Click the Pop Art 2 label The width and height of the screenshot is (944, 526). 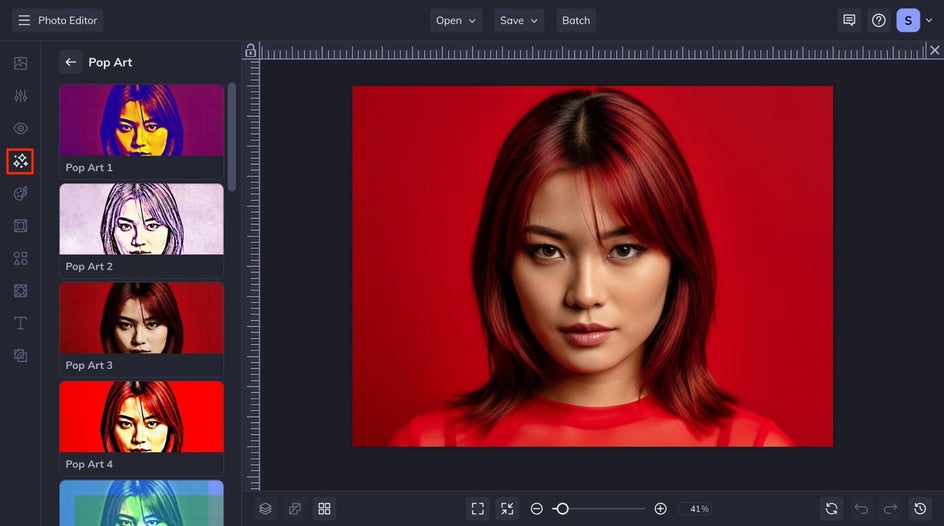coord(89,266)
